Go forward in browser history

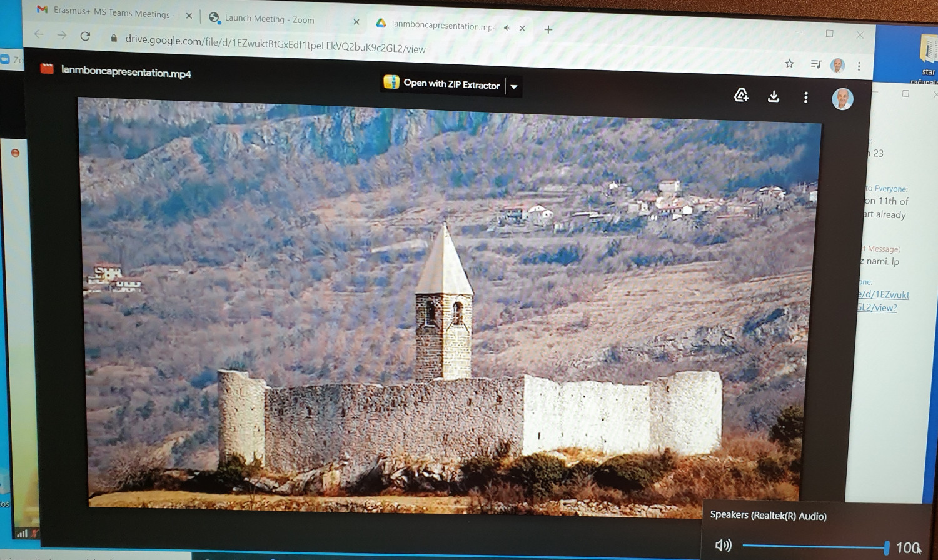tap(62, 36)
